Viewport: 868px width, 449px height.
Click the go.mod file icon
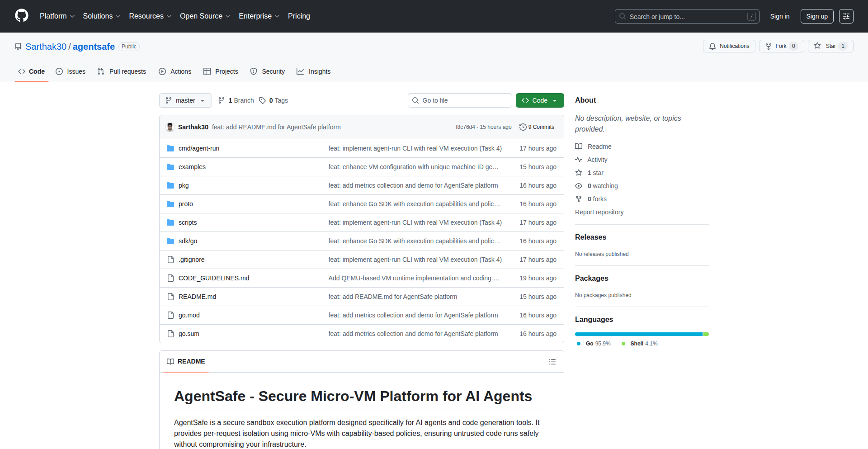pyautogui.click(x=170, y=315)
